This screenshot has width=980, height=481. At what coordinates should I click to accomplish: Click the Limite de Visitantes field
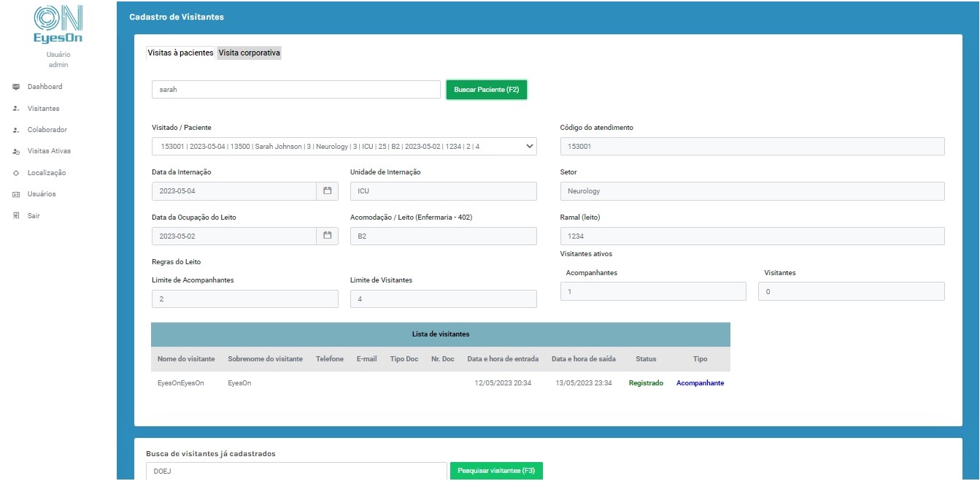[x=443, y=299]
